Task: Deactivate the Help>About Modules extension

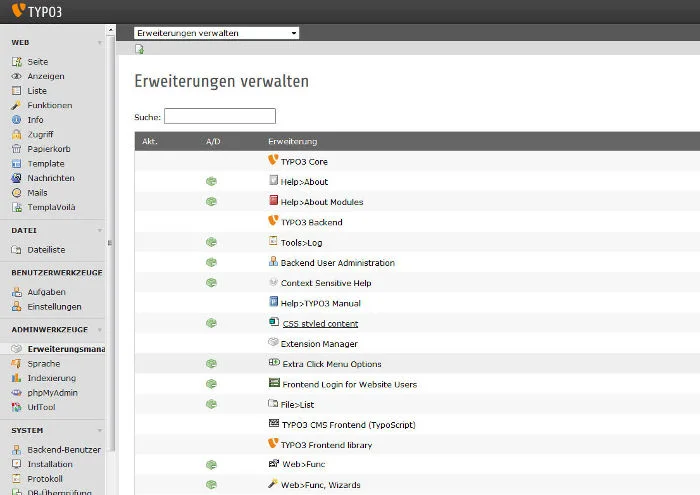Action: pyautogui.click(x=211, y=202)
